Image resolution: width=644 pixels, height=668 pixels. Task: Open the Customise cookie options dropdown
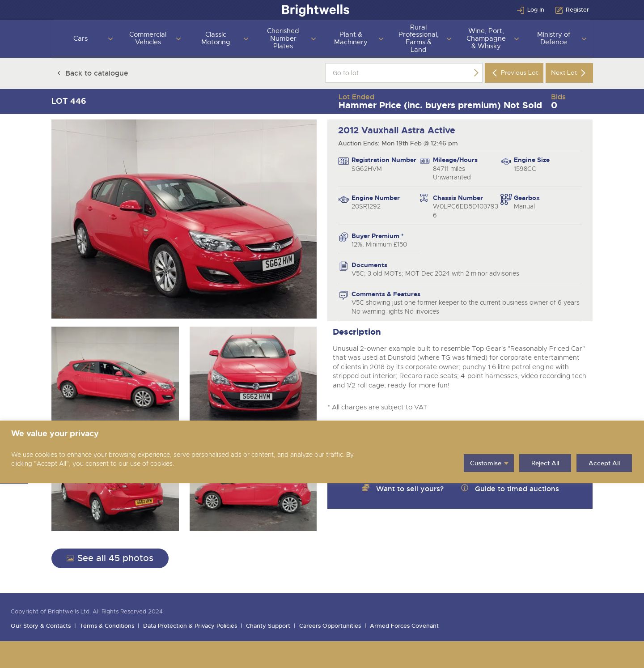pyautogui.click(x=488, y=463)
